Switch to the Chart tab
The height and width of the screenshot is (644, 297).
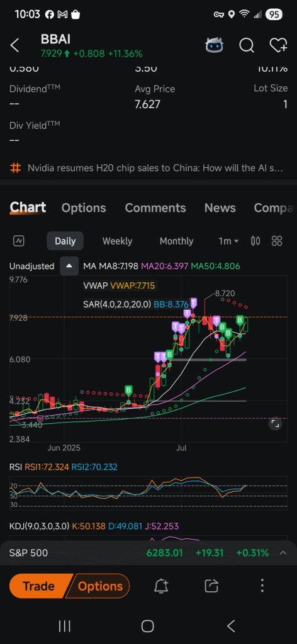click(28, 208)
